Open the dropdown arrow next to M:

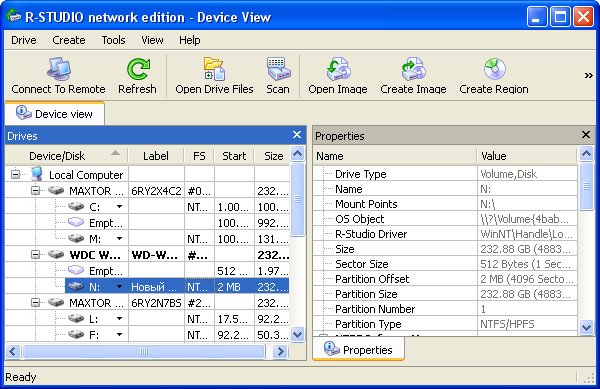tap(119, 239)
